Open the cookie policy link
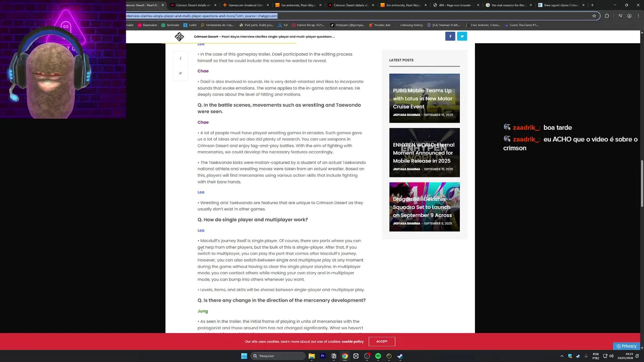Screen dimensions: 644x362 [x=353, y=341]
